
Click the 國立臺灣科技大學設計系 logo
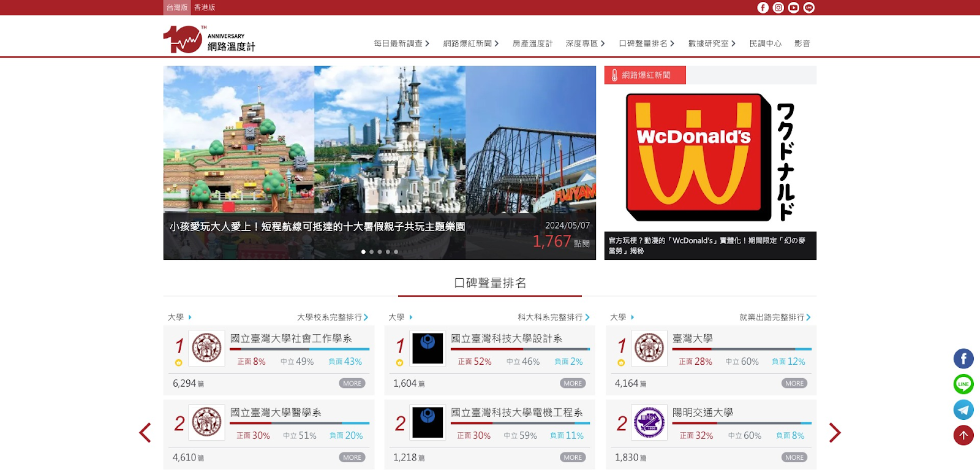[428, 348]
